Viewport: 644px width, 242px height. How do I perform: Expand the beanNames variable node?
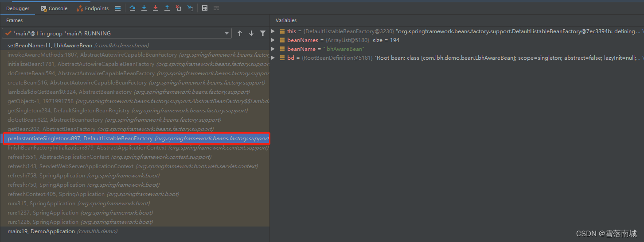(x=273, y=40)
